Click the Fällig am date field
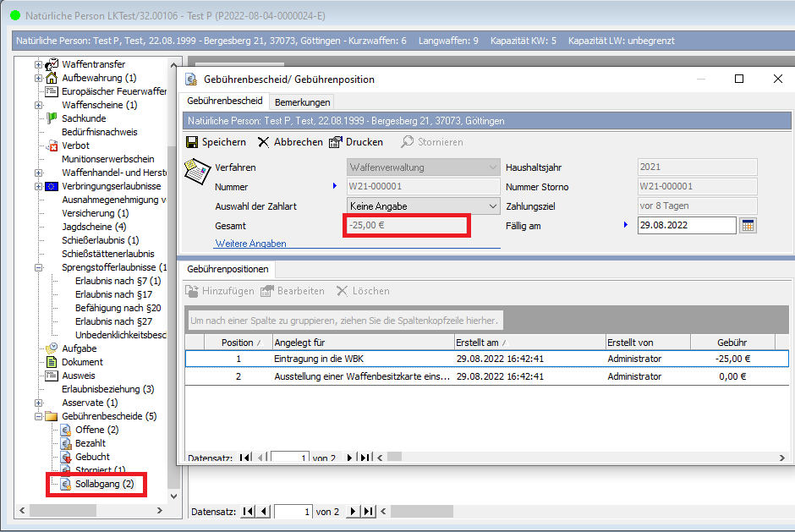 coord(686,225)
